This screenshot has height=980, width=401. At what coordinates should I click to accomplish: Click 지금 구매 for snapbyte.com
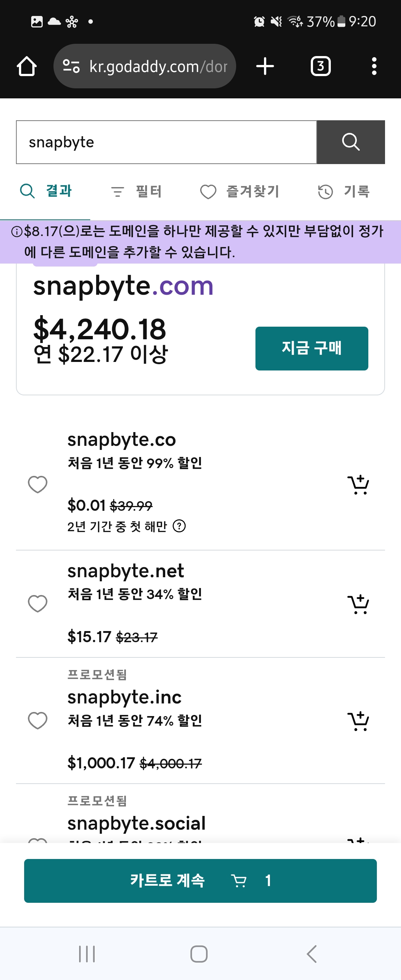[x=312, y=349]
